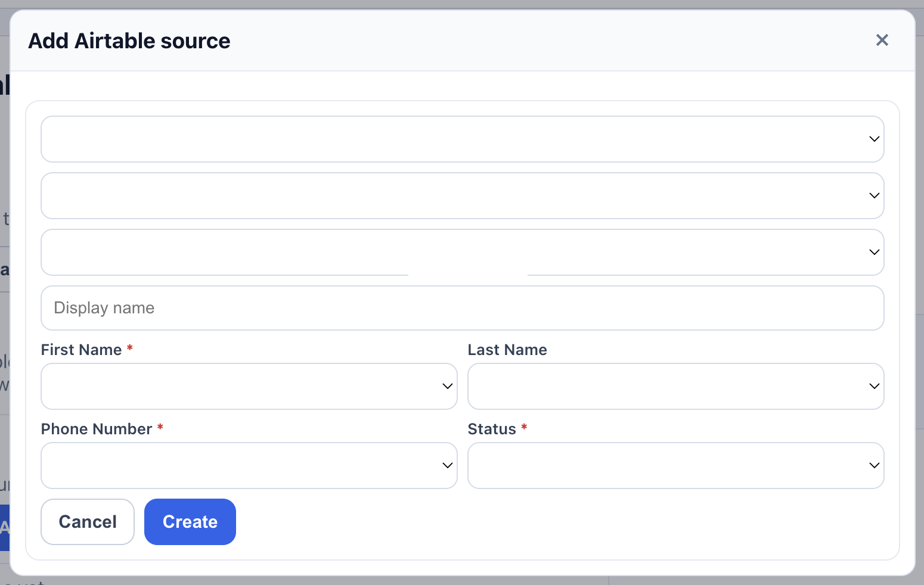
Task: Open the First Name dropdown
Action: click(249, 386)
